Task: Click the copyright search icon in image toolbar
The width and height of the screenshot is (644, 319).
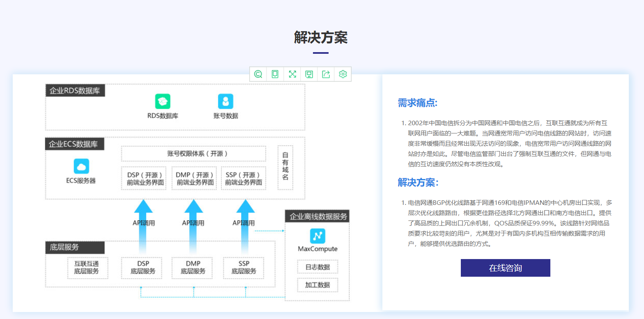Action: (258, 74)
